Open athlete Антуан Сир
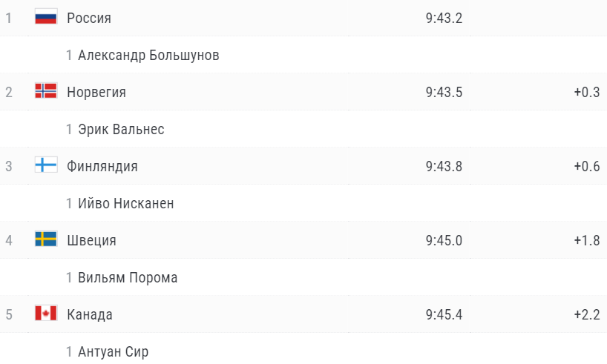Viewport: 607px width, 364px height. 113,351
